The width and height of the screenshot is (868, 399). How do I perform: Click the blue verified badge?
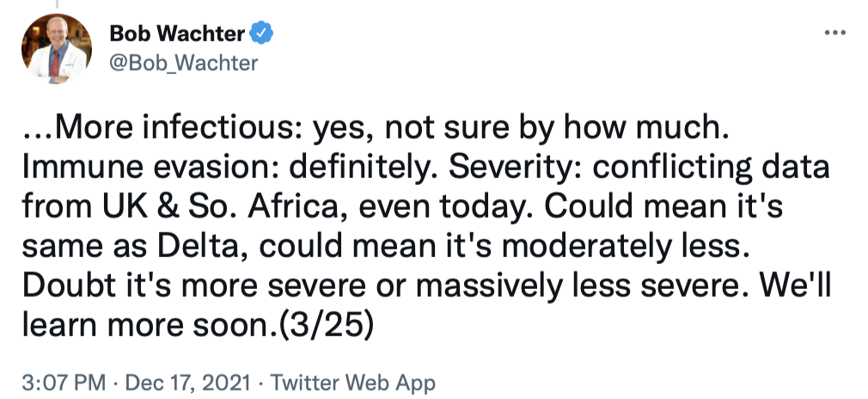pyautogui.click(x=260, y=34)
